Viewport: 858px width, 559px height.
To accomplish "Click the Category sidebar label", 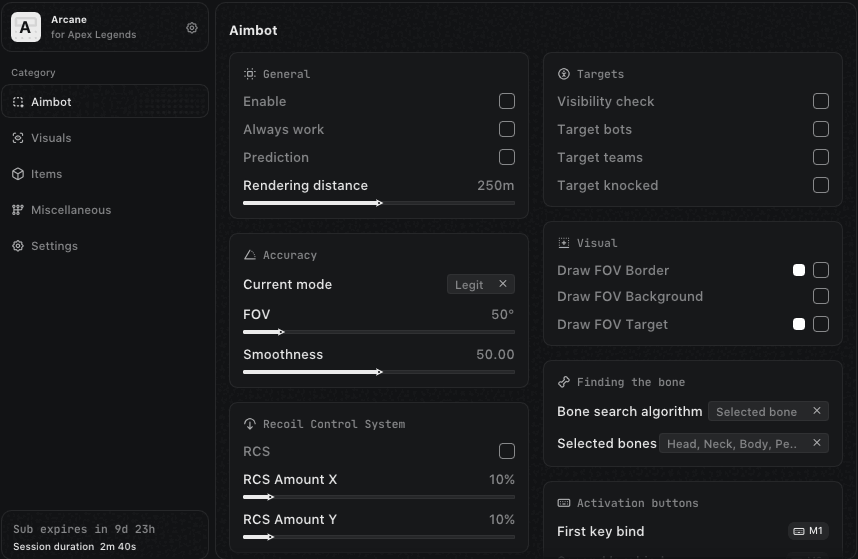I will (33, 72).
